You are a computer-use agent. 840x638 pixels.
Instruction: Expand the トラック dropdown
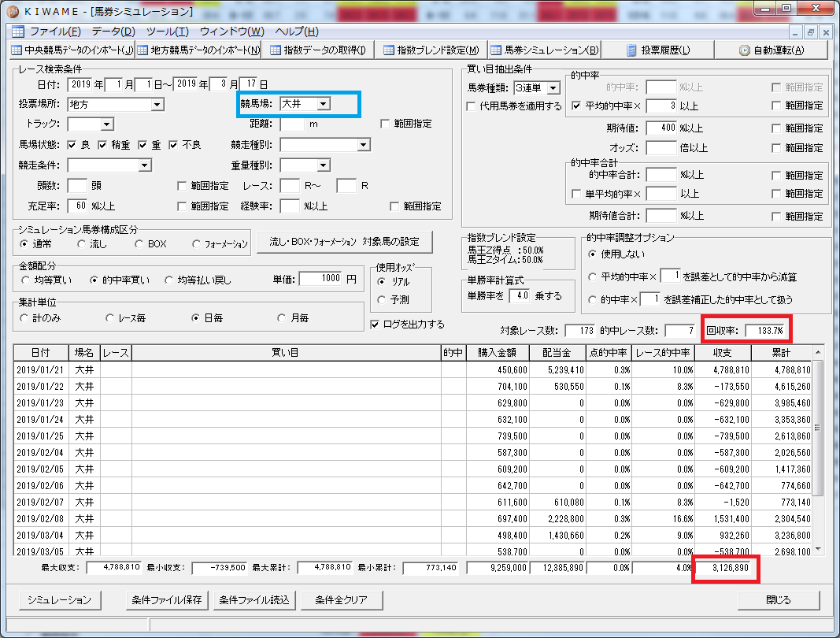[107, 124]
